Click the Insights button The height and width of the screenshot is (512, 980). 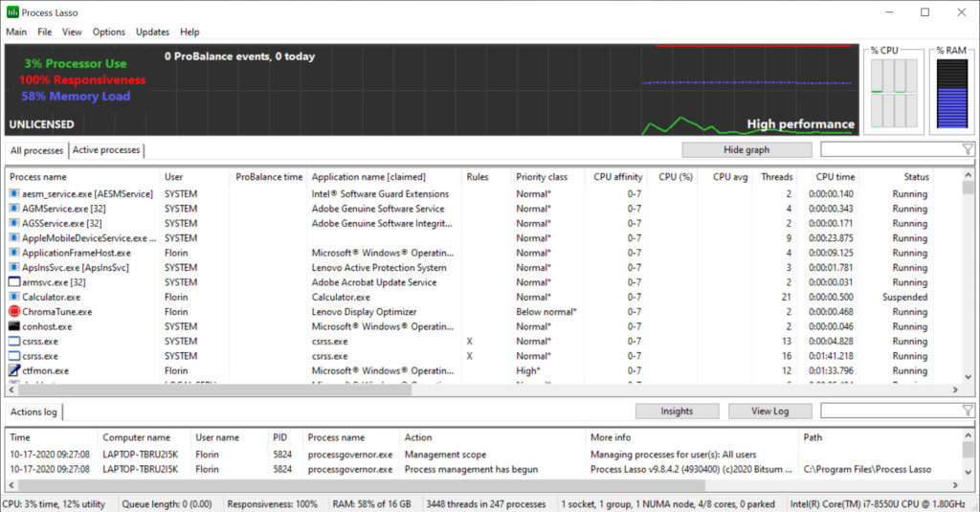677,412
